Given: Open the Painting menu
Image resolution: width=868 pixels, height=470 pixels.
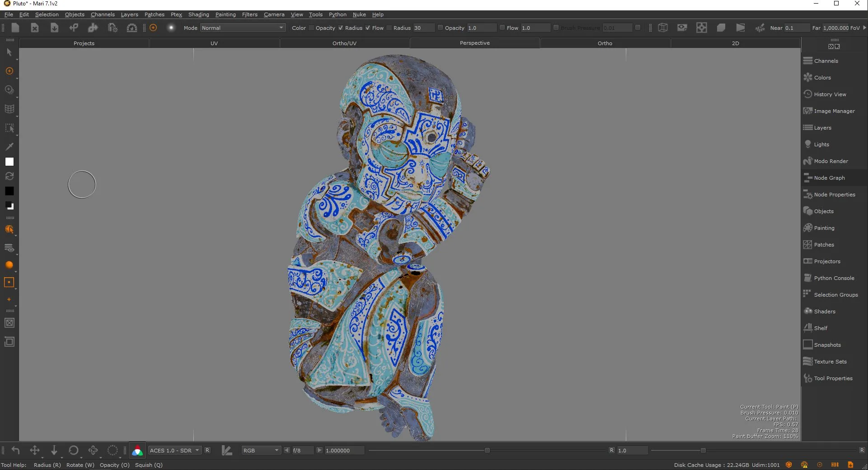Looking at the screenshot, I should pyautogui.click(x=225, y=14).
